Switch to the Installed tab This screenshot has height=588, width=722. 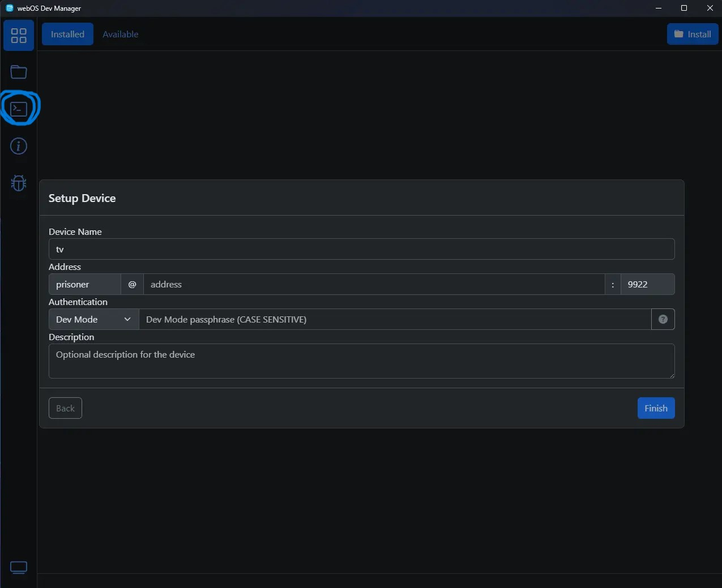pyautogui.click(x=67, y=35)
